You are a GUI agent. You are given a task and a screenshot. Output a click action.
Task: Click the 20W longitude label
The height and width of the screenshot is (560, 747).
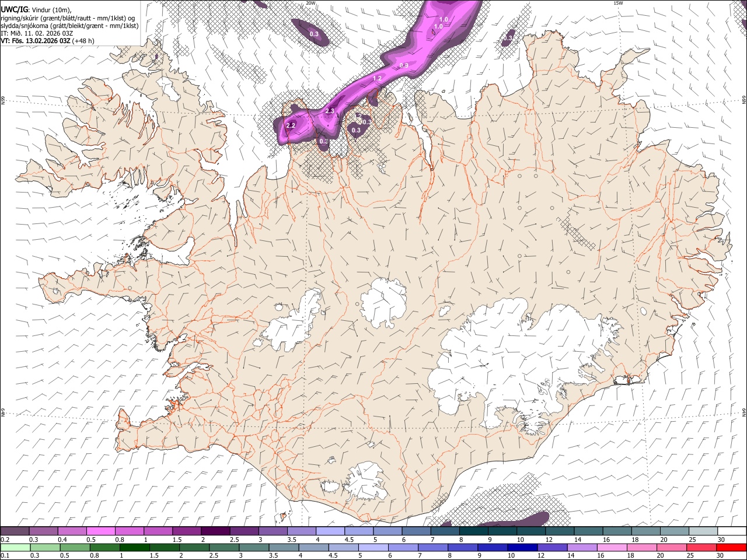[310, 3]
